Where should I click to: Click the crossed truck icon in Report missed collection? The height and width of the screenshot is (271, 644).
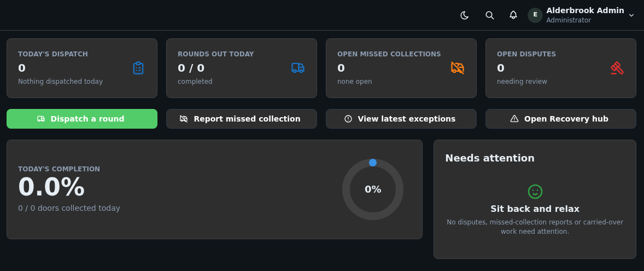[184, 119]
